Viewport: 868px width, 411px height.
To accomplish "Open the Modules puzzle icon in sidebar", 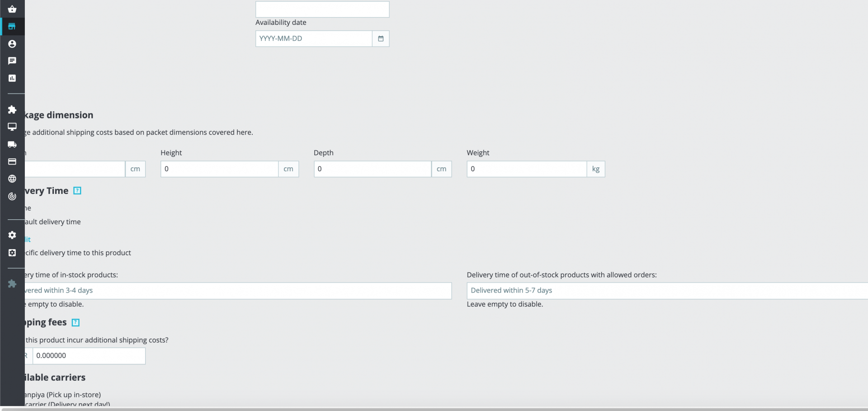I will [x=12, y=109].
